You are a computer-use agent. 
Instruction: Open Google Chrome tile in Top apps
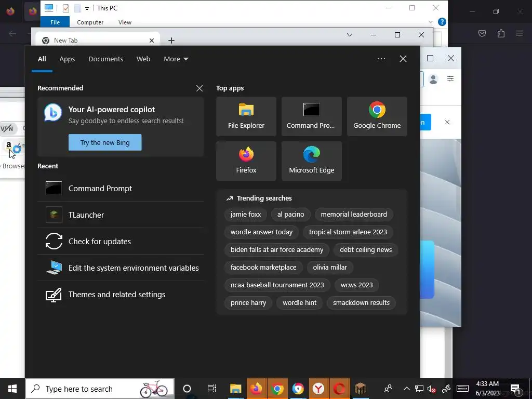tap(377, 116)
